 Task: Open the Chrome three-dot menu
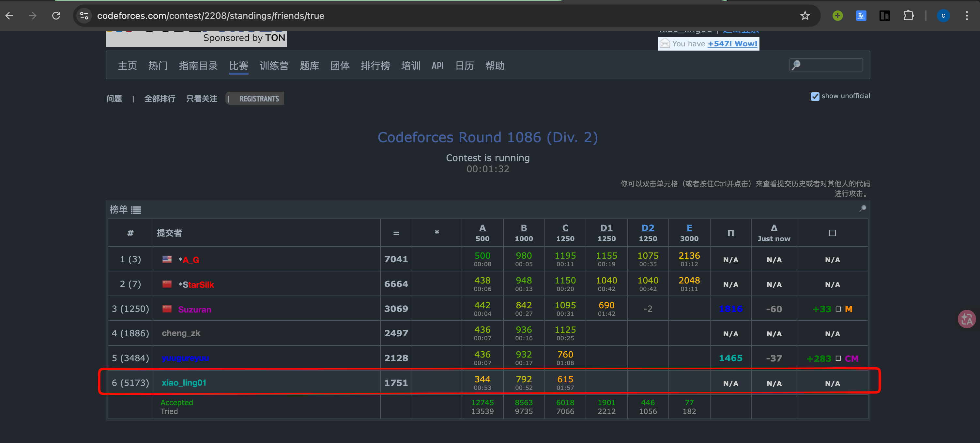967,16
